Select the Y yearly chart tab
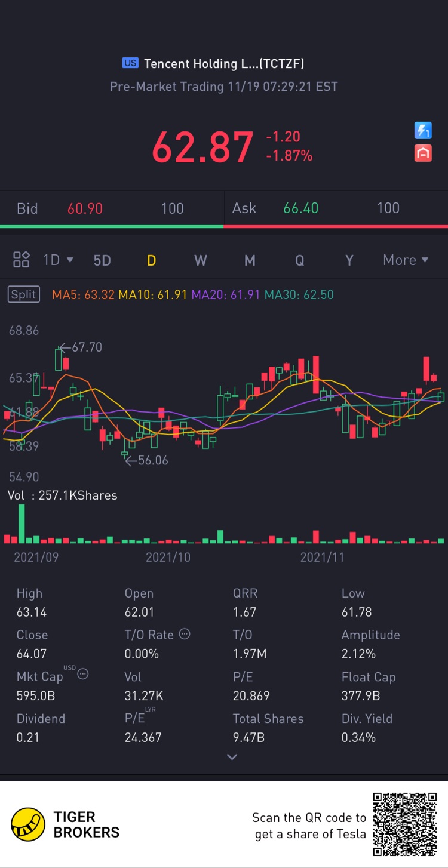Image resolution: width=448 pixels, height=868 pixels. (349, 260)
